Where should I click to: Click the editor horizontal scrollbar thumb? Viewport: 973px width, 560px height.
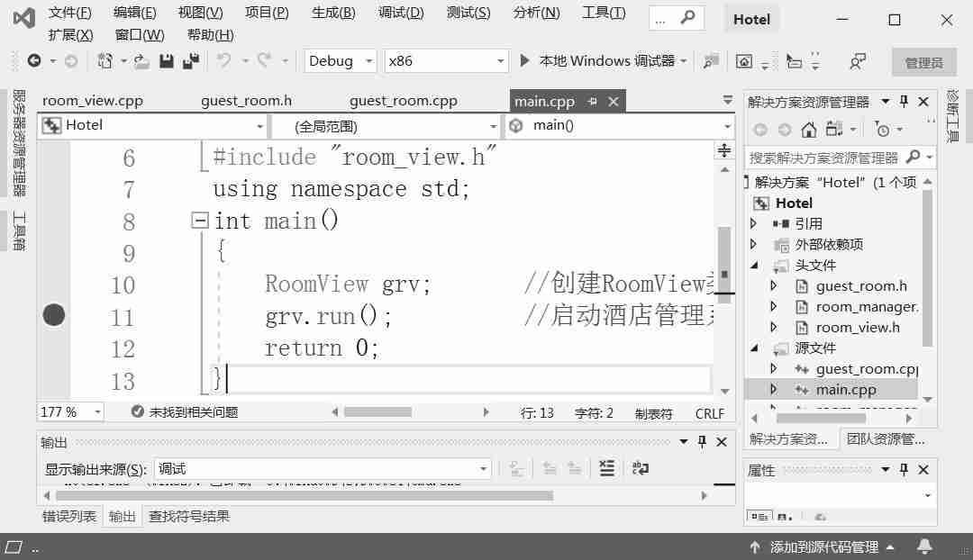(377, 411)
